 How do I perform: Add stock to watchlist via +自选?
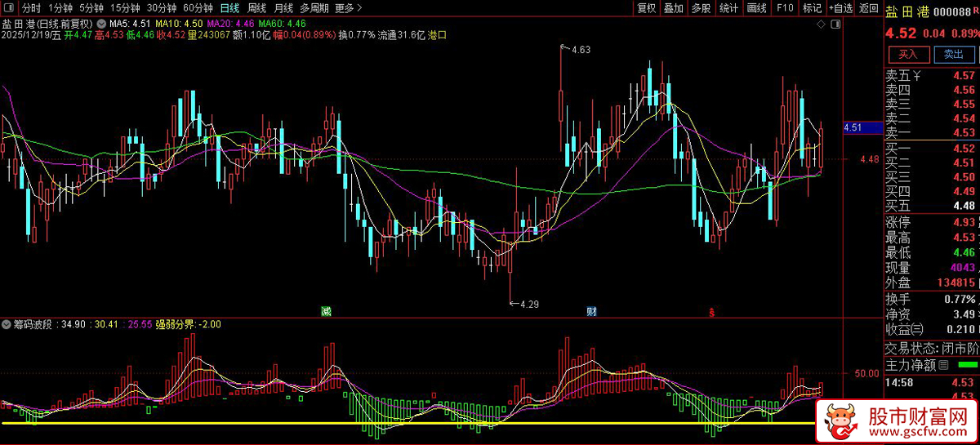pos(840,8)
